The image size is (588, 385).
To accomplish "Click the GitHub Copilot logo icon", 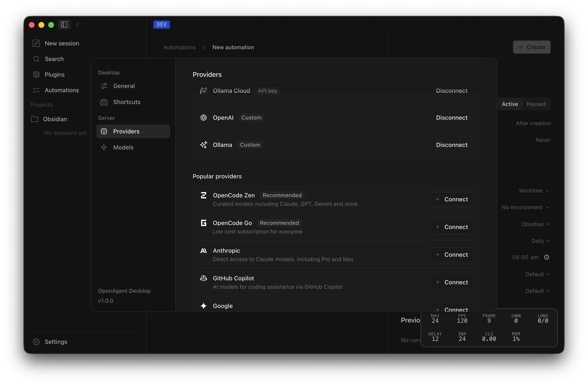I will tap(204, 278).
